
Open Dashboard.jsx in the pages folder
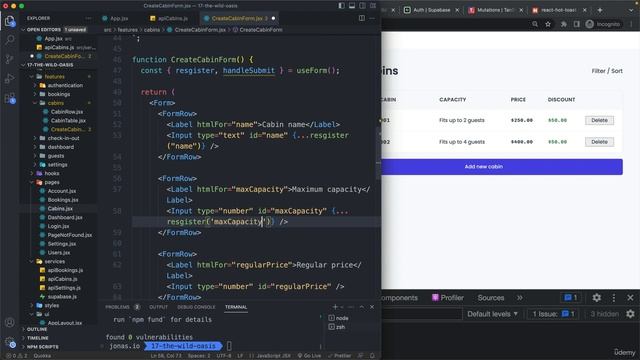click(x=64, y=218)
